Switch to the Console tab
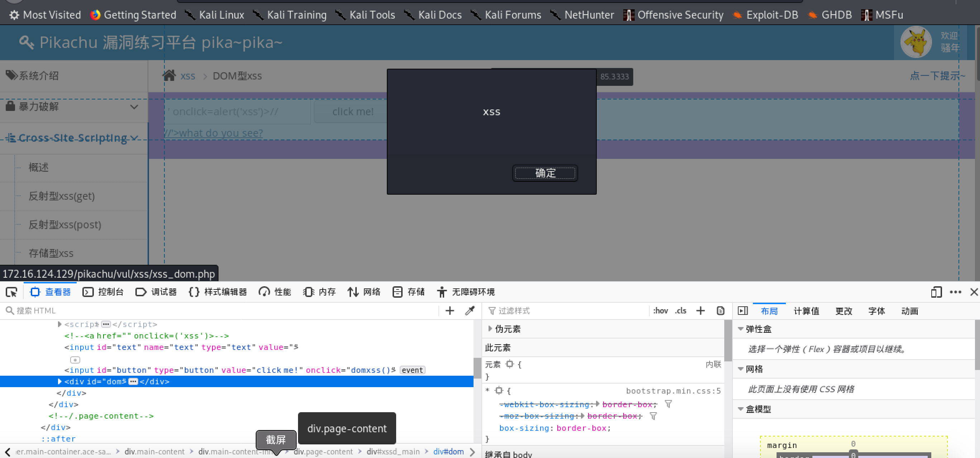The width and height of the screenshot is (980, 458). [103, 292]
